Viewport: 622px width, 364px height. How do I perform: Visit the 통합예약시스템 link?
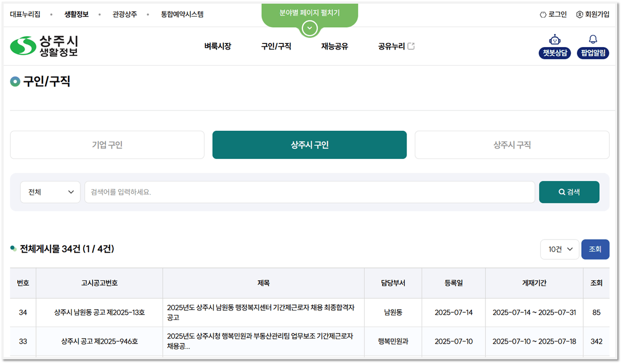tap(182, 14)
